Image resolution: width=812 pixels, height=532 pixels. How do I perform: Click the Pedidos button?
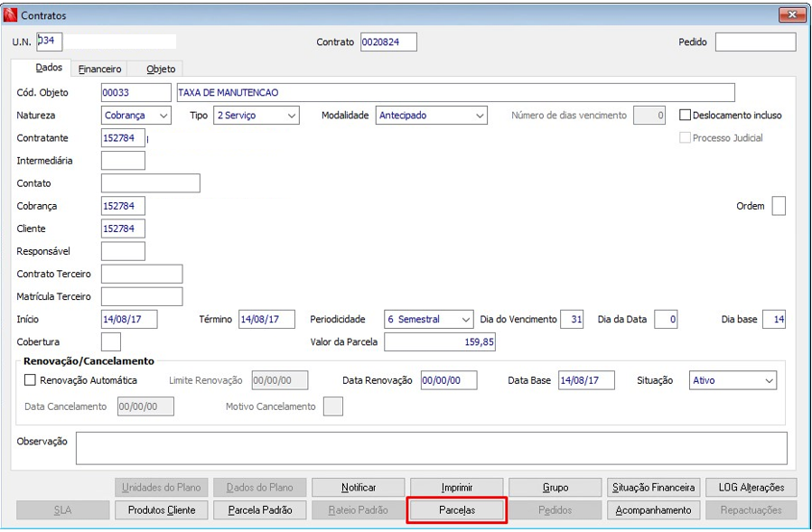click(x=555, y=510)
